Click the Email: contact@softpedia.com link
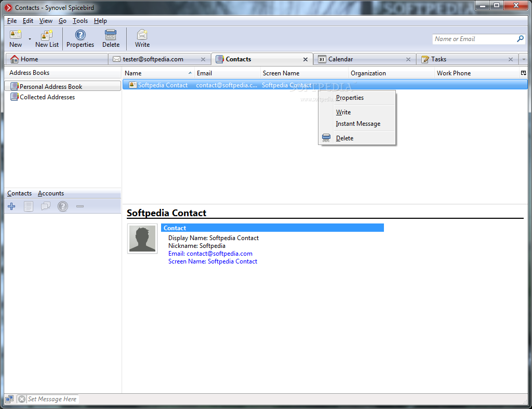Image resolution: width=532 pixels, height=409 pixels. pos(210,254)
